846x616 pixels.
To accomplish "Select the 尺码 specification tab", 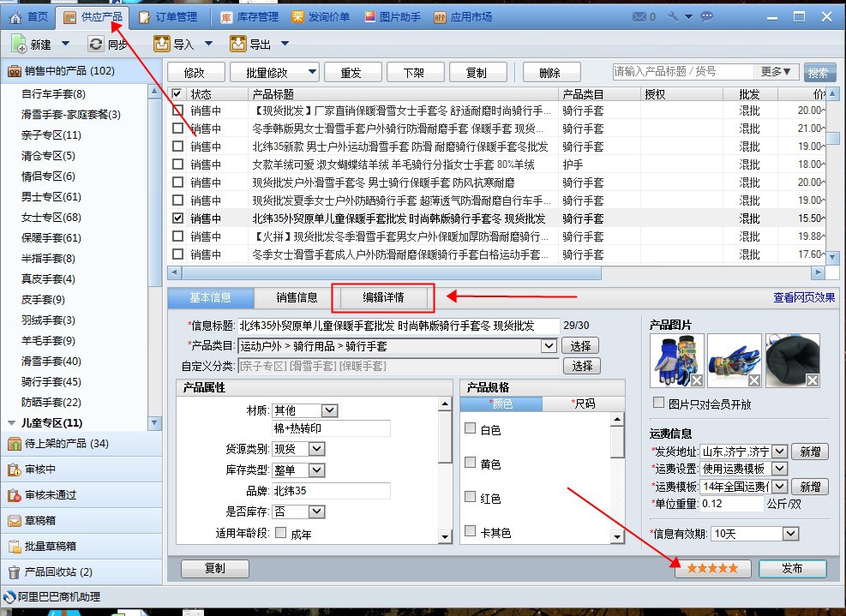I will point(583,404).
